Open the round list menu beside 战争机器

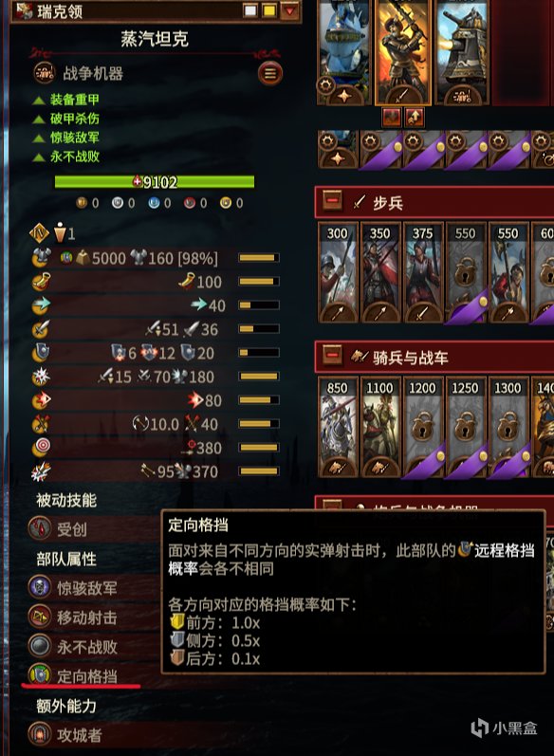tap(270, 74)
